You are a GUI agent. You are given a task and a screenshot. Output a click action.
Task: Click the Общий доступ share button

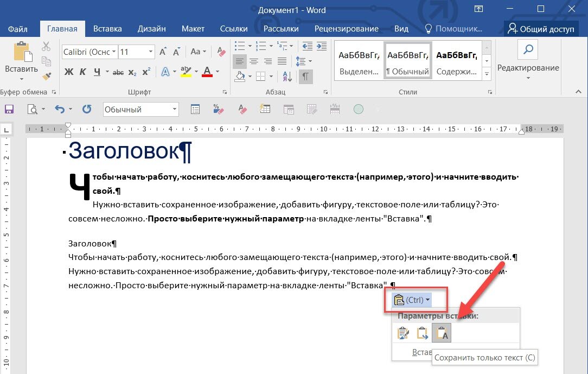541,29
